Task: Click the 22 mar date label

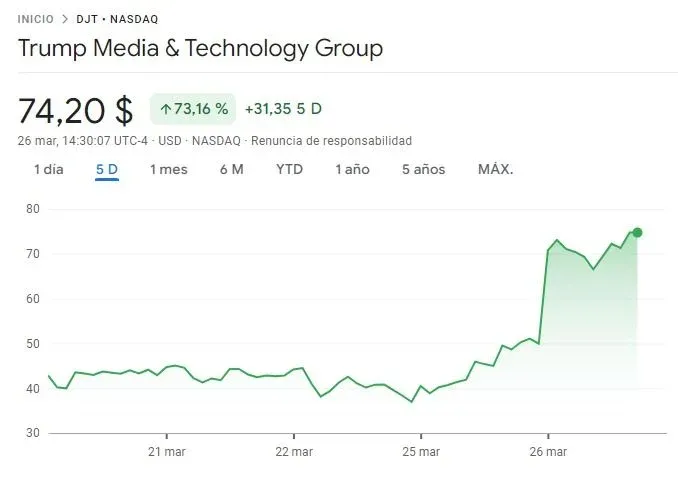Action: (x=293, y=451)
